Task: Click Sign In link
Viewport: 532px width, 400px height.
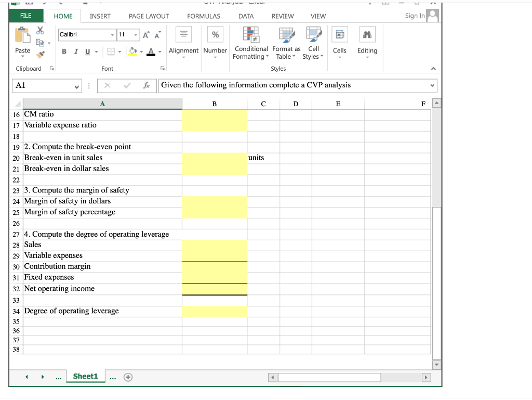Action: pyautogui.click(x=415, y=16)
